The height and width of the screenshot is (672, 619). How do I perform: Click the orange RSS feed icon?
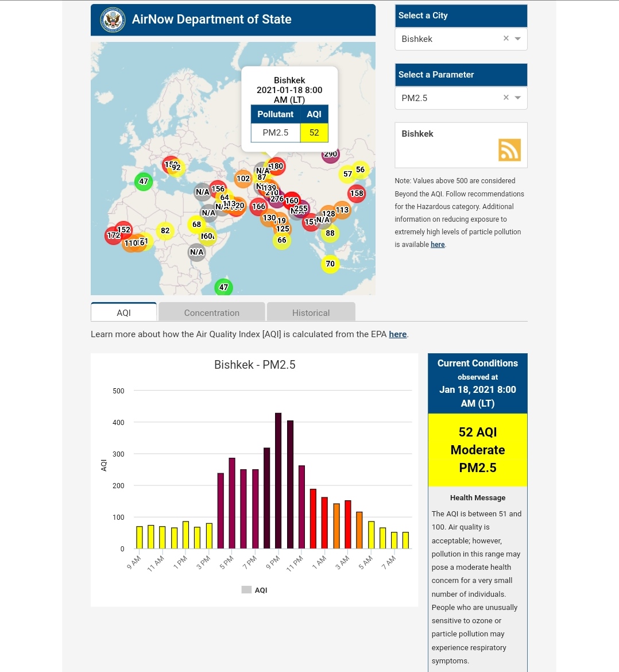coord(509,150)
